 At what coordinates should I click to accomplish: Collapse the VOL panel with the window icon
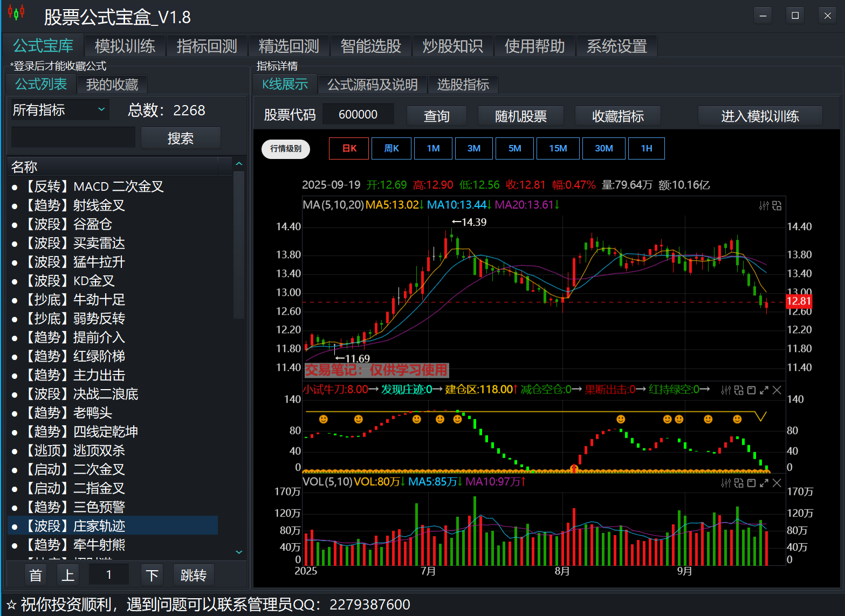751,483
